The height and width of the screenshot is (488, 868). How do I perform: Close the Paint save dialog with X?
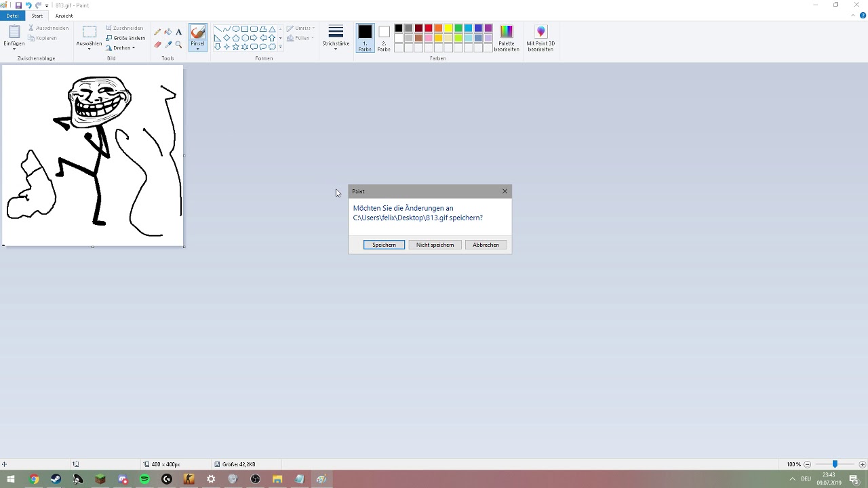(505, 191)
